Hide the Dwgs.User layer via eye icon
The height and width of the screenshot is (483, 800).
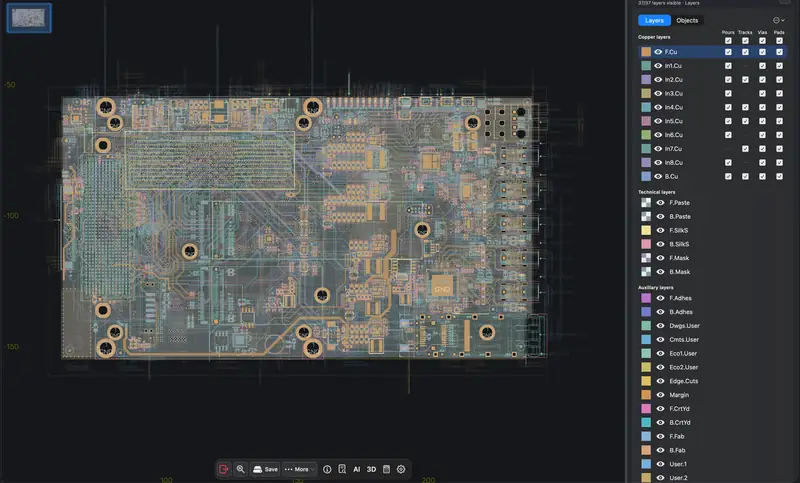coord(660,325)
